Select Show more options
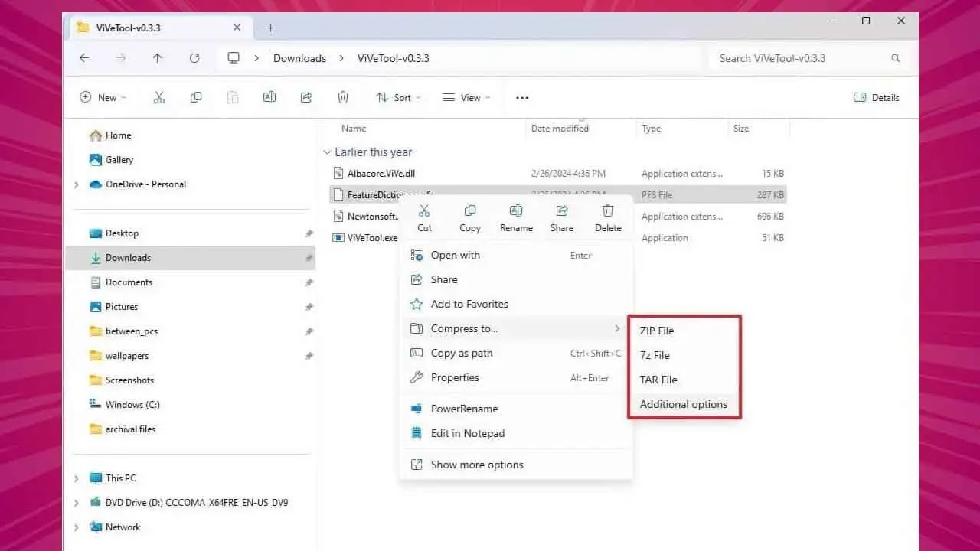 (516, 465)
